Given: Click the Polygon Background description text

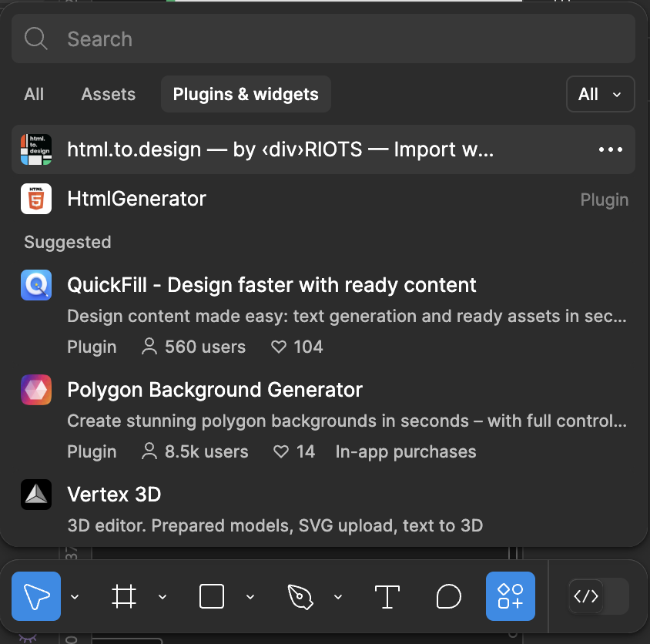Looking at the screenshot, I should click(x=347, y=421).
